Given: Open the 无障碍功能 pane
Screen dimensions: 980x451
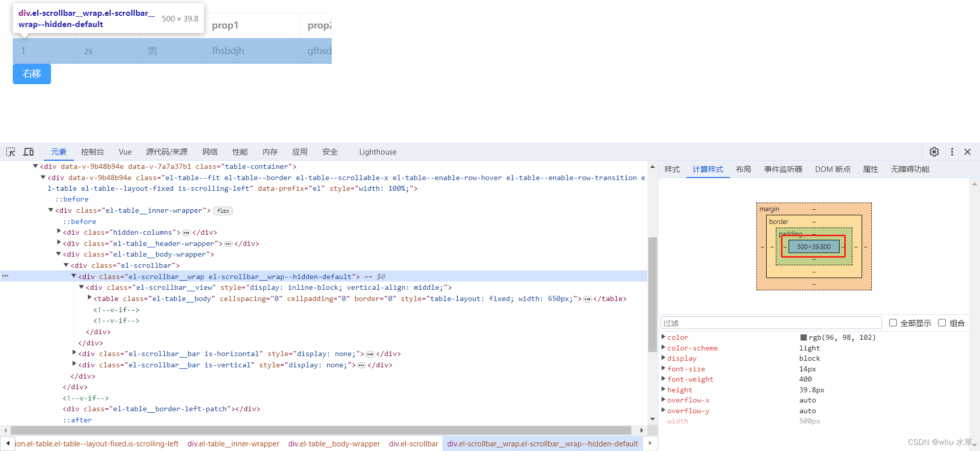Looking at the screenshot, I should click(x=910, y=169).
